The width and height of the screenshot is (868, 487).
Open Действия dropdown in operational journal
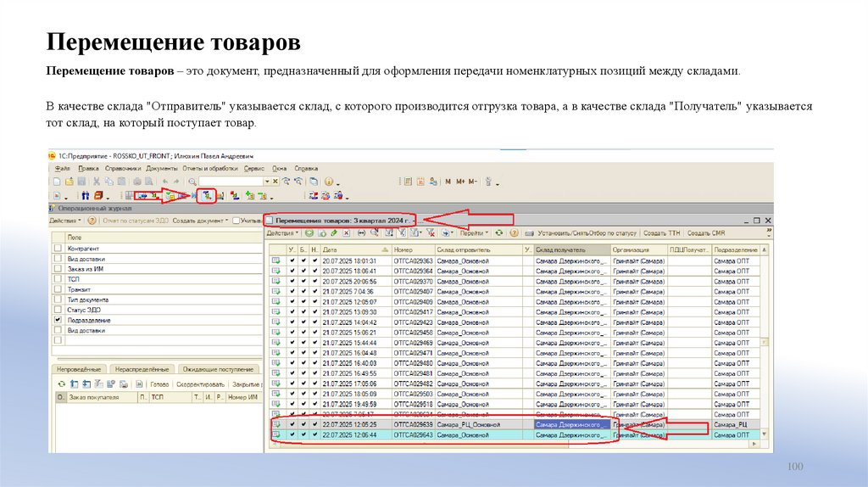(x=64, y=221)
